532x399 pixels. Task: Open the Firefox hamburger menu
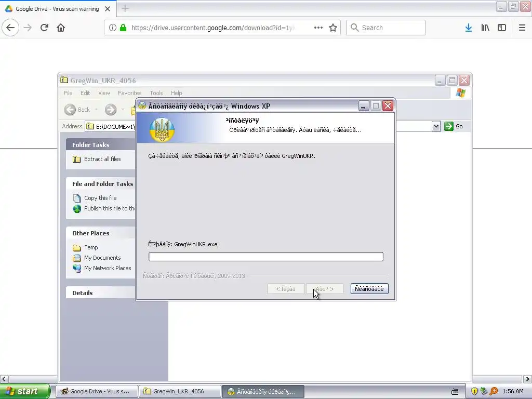[522, 28]
